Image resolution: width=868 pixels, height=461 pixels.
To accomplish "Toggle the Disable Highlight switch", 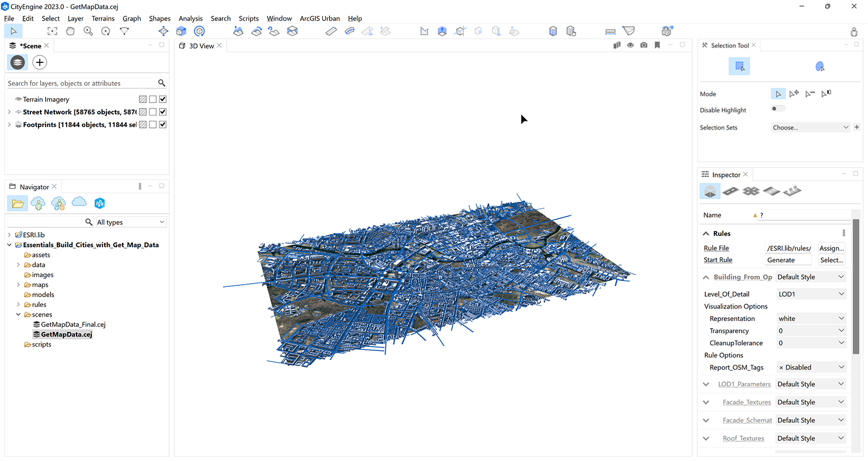I will [x=778, y=109].
